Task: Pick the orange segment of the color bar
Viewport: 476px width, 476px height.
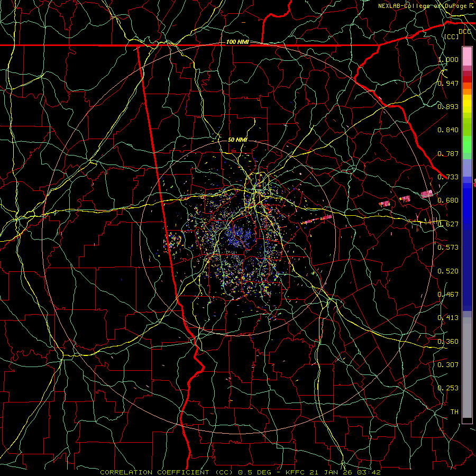Action: (467, 91)
